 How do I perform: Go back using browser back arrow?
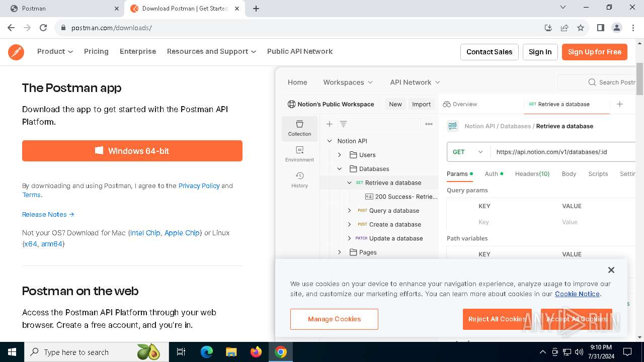11,28
